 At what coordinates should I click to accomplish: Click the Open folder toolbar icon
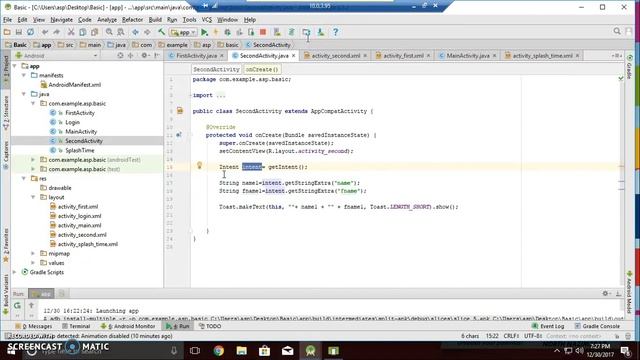(x=7, y=32)
